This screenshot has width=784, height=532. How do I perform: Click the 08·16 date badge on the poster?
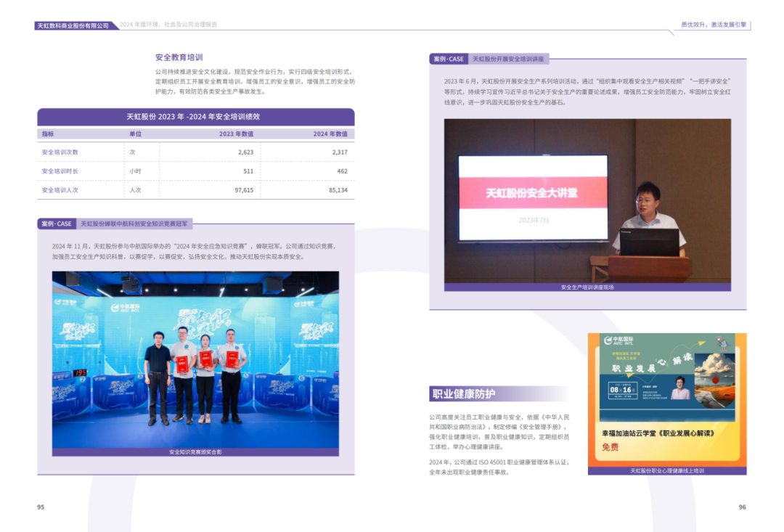[x=619, y=390]
